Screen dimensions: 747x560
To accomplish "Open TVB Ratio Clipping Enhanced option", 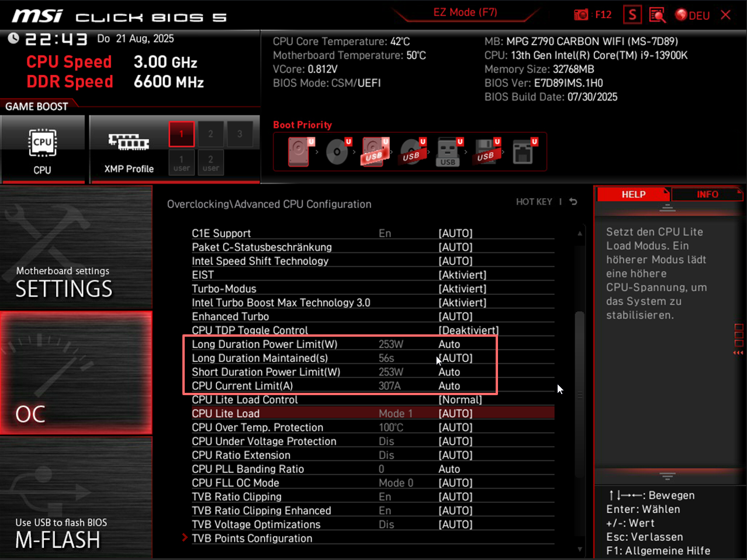I will click(x=373, y=511).
